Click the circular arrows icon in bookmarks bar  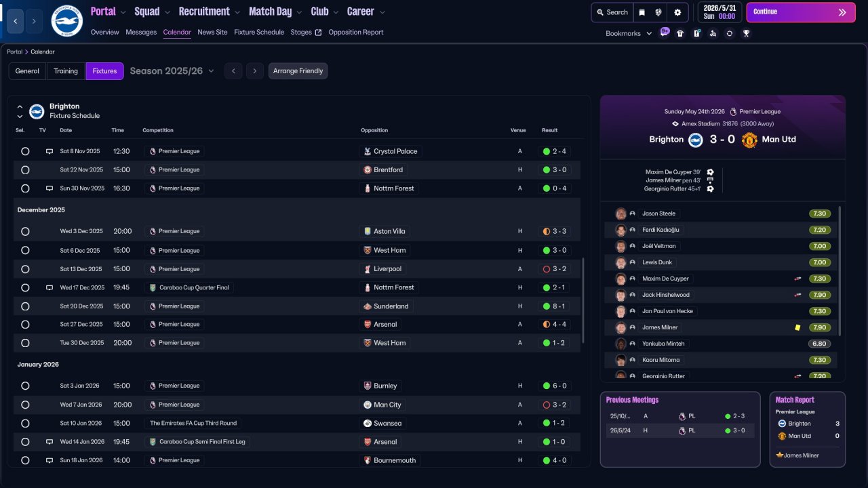click(x=729, y=33)
